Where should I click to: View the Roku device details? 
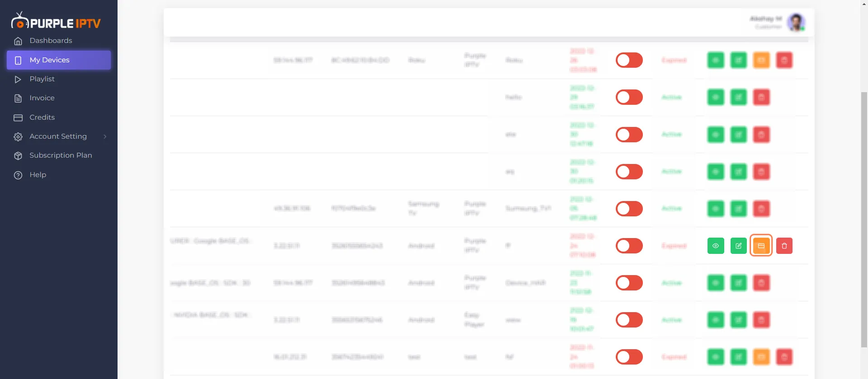coord(716,60)
